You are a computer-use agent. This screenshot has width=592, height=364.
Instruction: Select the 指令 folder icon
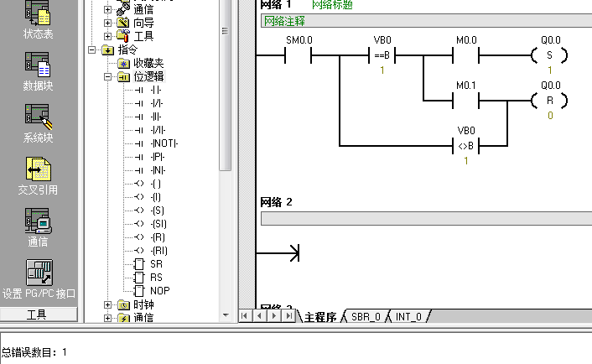(x=108, y=49)
